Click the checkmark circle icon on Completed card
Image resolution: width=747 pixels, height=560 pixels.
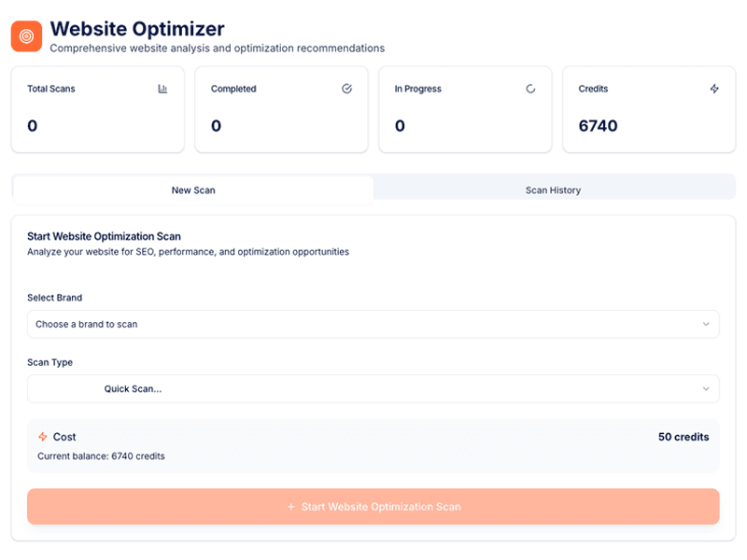(346, 88)
